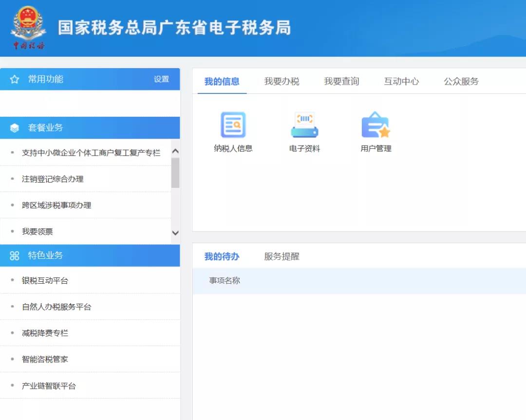Switch to the 我要查询 tab
This screenshot has width=526, height=420.
coord(341,81)
